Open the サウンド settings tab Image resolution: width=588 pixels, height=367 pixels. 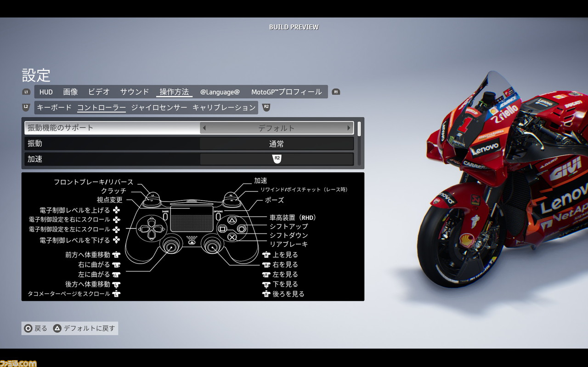[135, 92]
